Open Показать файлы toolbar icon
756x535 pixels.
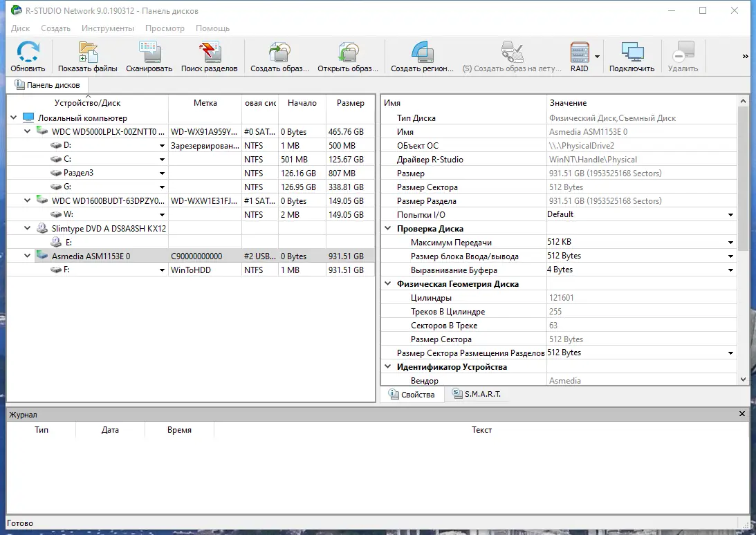click(x=88, y=52)
